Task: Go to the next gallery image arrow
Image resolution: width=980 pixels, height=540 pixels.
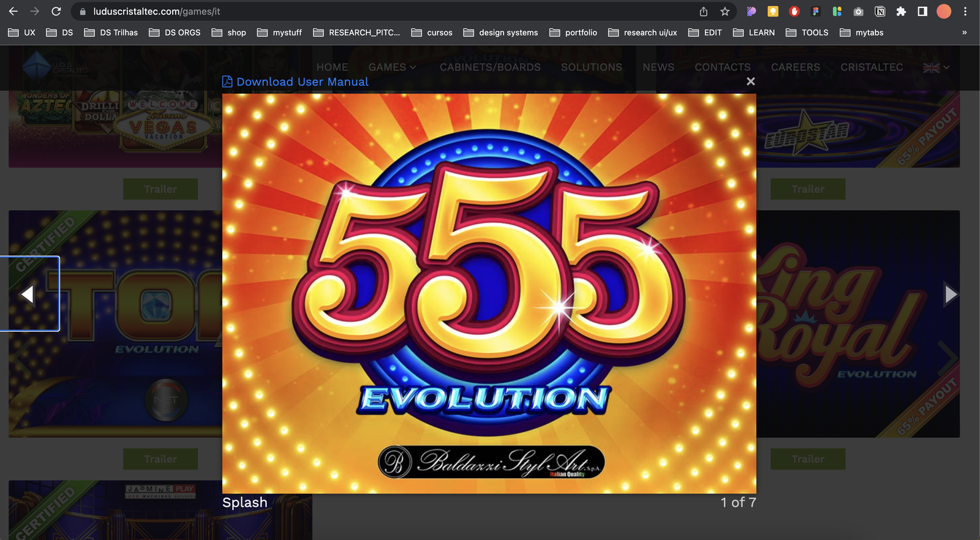Action: (950, 294)
